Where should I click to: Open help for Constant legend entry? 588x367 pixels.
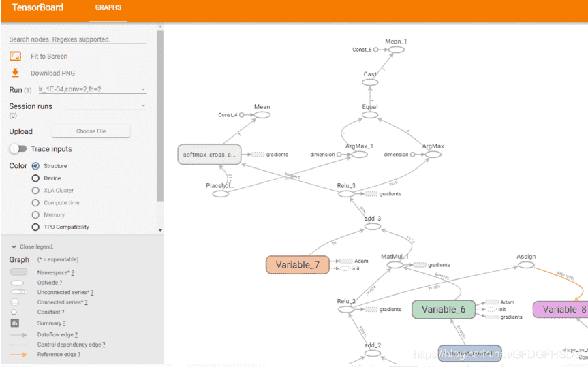pos(63,313)
